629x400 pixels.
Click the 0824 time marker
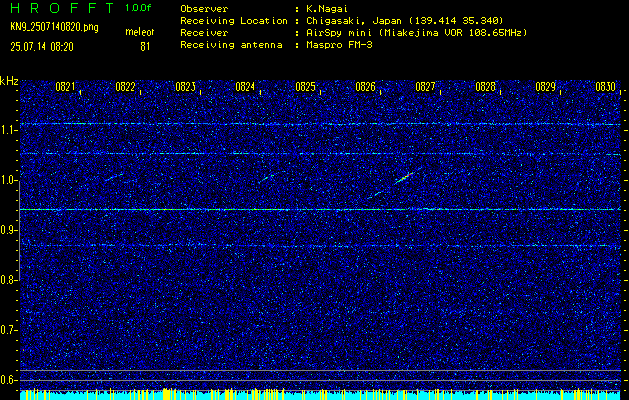pos(245,87)
